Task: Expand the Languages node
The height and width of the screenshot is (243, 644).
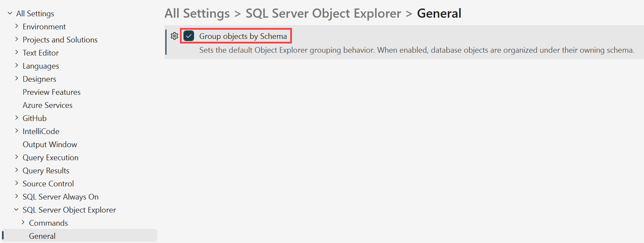Action: point(17,65)
